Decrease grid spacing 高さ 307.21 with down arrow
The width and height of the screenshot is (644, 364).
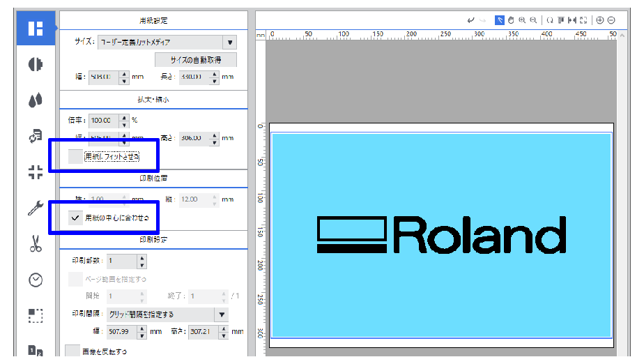(x=224, y=335)
